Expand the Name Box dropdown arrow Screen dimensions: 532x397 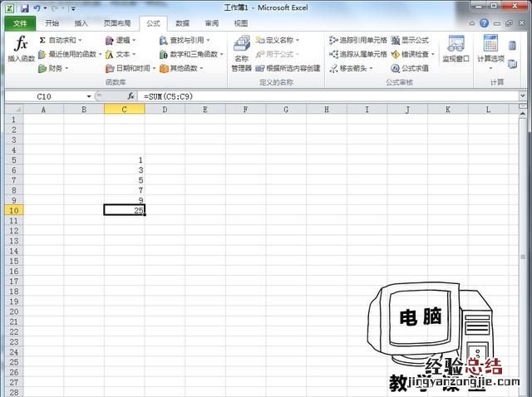(x=89, y=96)
